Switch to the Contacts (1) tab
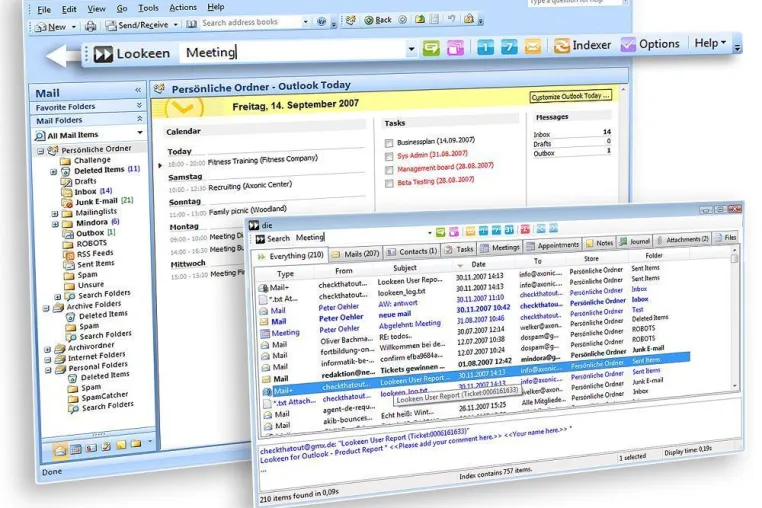The width and height of the screenshot is (762, 508). 412,252
